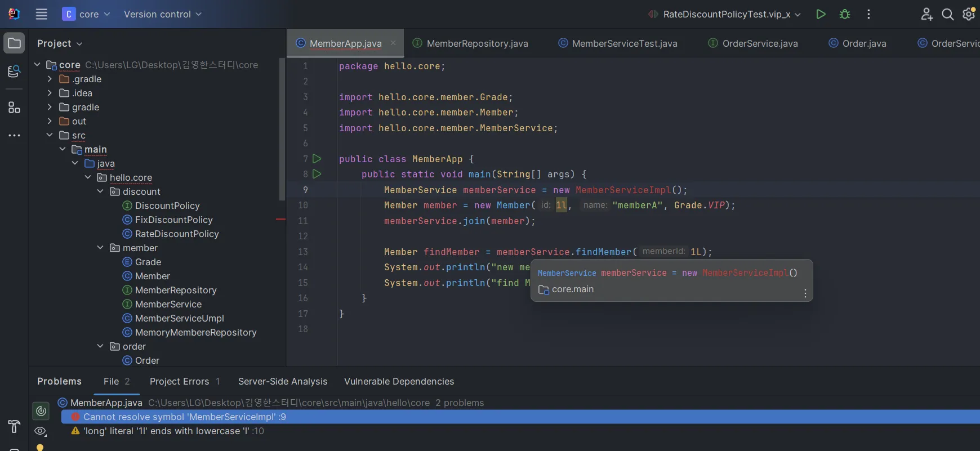Select File tab in Problems panel
Screen dimensions: 980x451
117,381
